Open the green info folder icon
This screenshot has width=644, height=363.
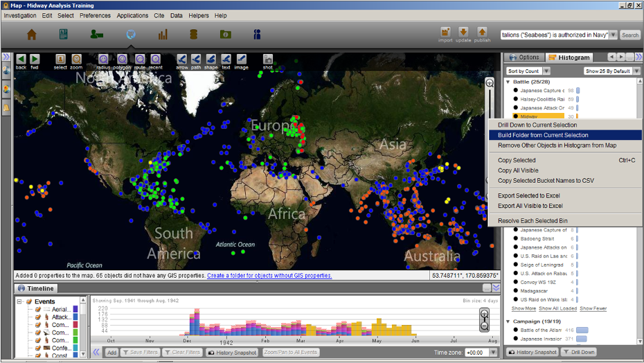pyautogui.click(x=226, y=34)
